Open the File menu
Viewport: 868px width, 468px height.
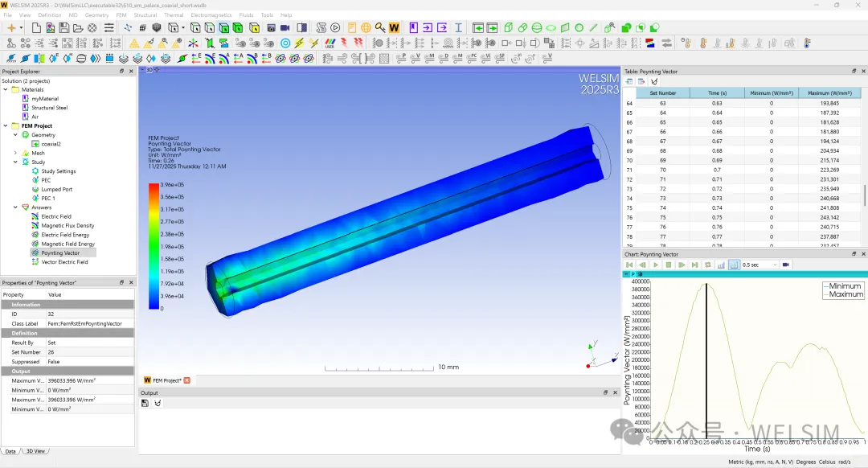pos(8,15)
